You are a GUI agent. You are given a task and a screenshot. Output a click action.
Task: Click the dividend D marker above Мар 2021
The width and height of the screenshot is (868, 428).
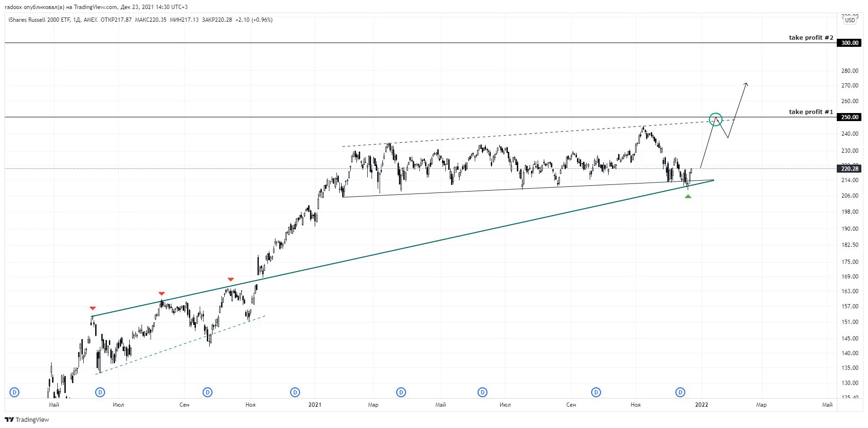[401, 392]
